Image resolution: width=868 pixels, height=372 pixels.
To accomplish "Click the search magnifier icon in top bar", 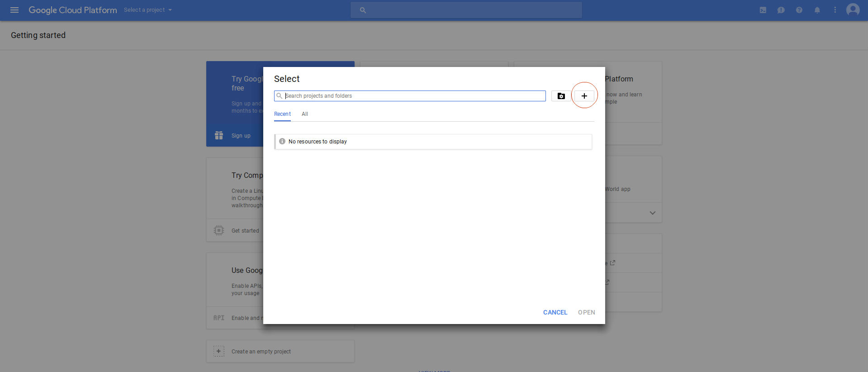I will [x=363, y=10].
